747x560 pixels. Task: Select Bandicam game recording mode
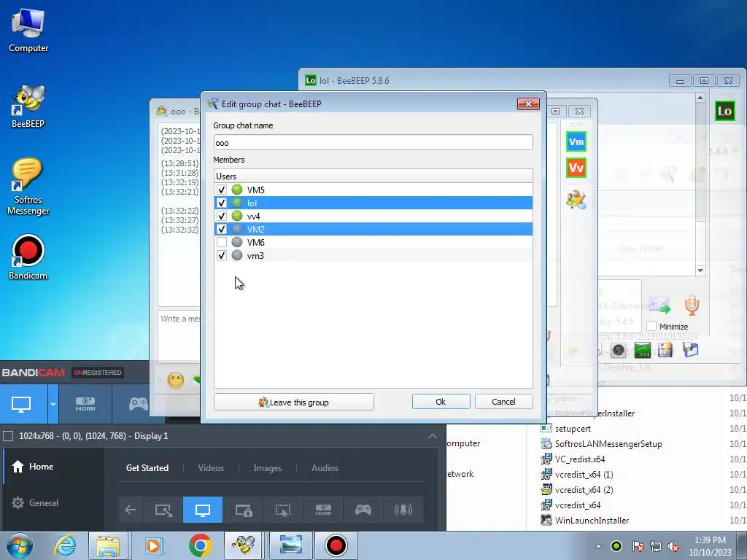pyautogui.click(x=138, y=404)
